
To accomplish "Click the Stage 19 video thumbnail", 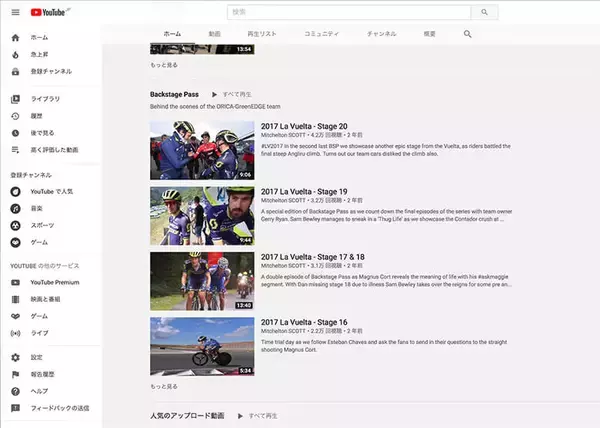I will (202, 216).
